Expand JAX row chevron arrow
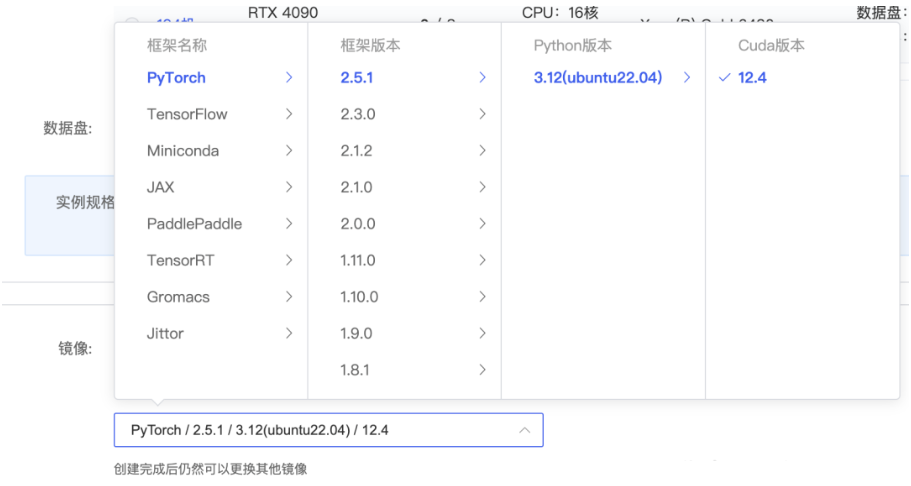 click(289, 187)
